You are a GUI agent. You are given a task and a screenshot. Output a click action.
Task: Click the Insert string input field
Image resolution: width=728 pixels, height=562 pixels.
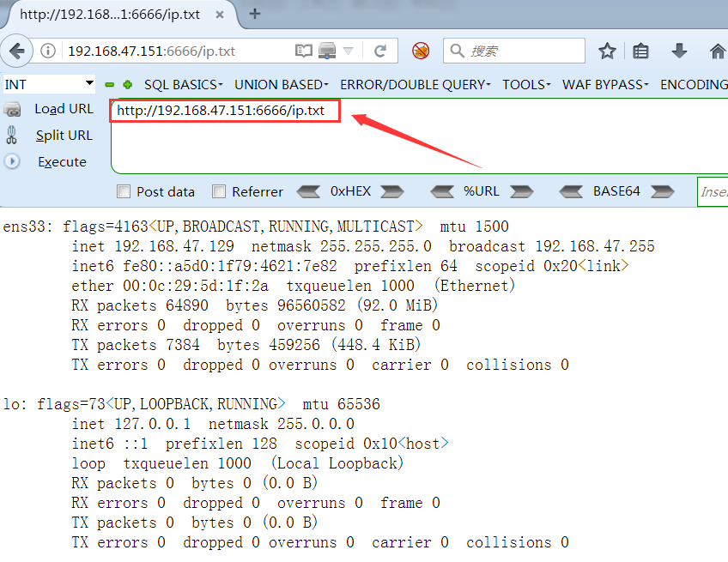[713, 191]
